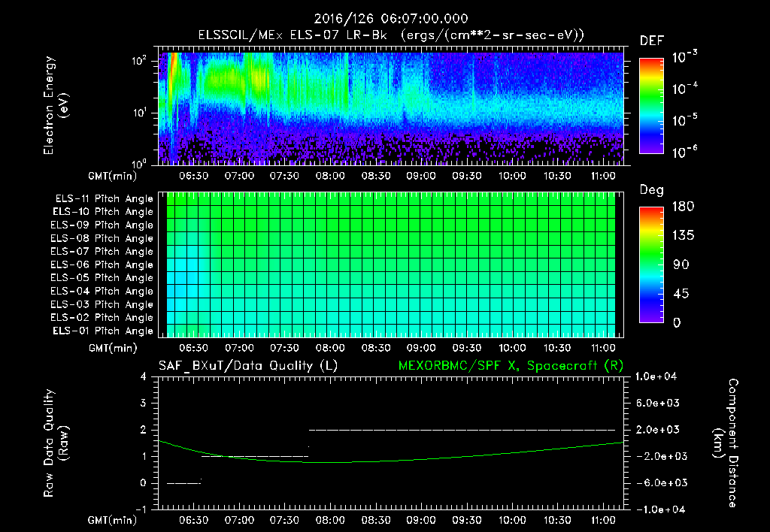Click the green MEXORBMC/SPF X, Spacecraft label

pos(511,366)
